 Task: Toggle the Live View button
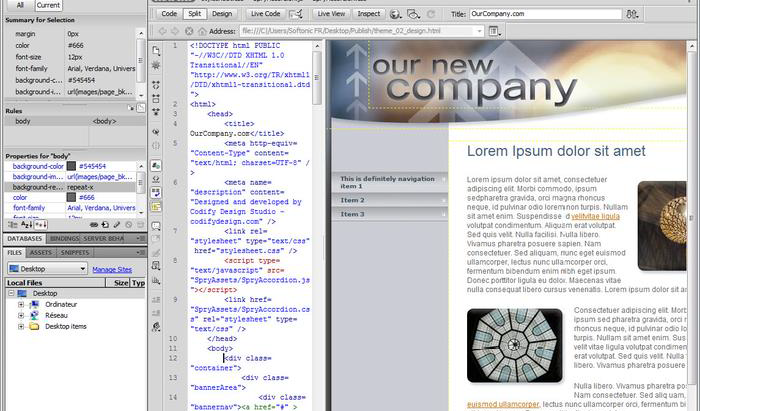[x=331, y=14]
